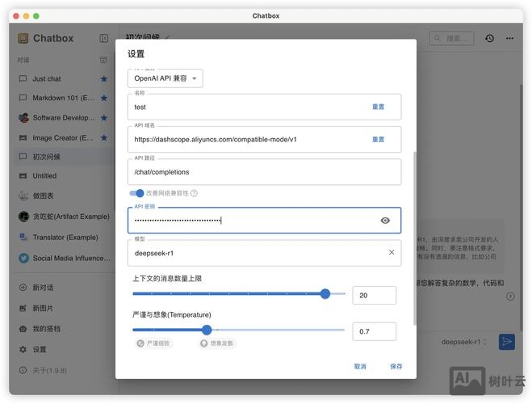The image size is (532, 404).
Task: Click the 贪吃蛇 avatar icon
Action: (x=23, y=217)
